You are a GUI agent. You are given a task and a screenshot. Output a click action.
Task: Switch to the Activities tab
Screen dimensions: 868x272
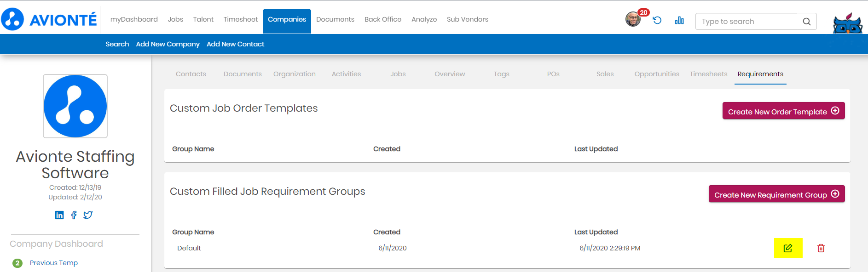tap(347, 74)
